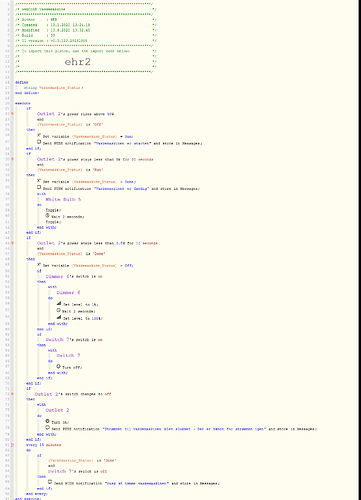Click the White Bulb 5 device
This screenshot has height=500, width=361.
(63, 199)
